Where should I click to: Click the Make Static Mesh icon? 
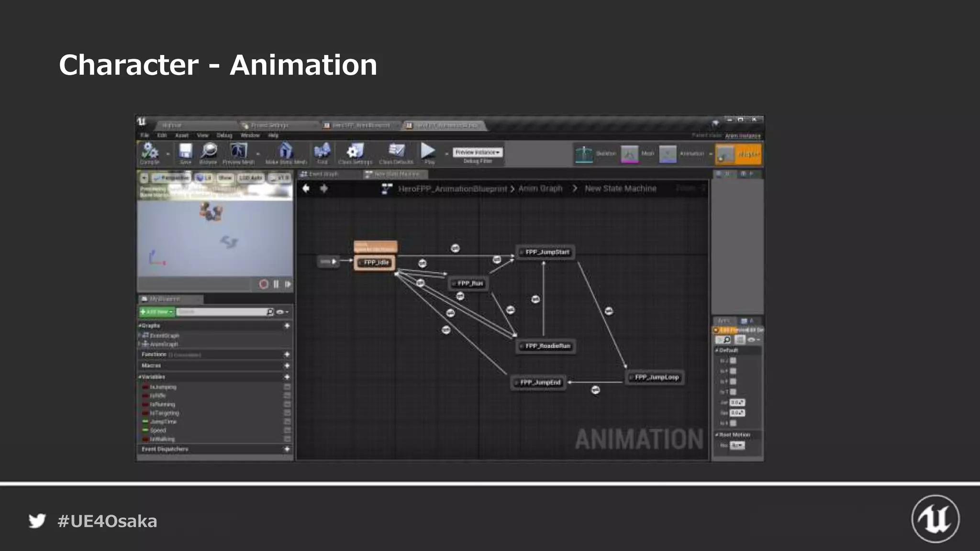click(286, 150)
